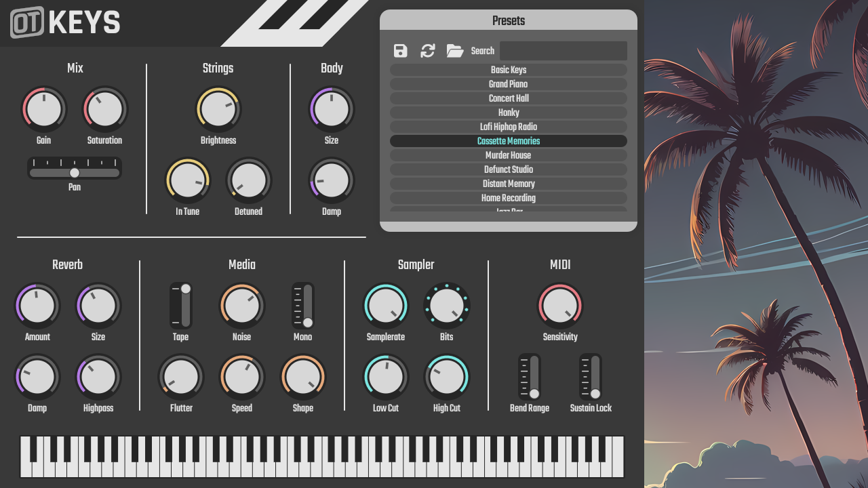868x488 pixels.
Task: Click the refresh presets icon
Action: tap(427, 50)
